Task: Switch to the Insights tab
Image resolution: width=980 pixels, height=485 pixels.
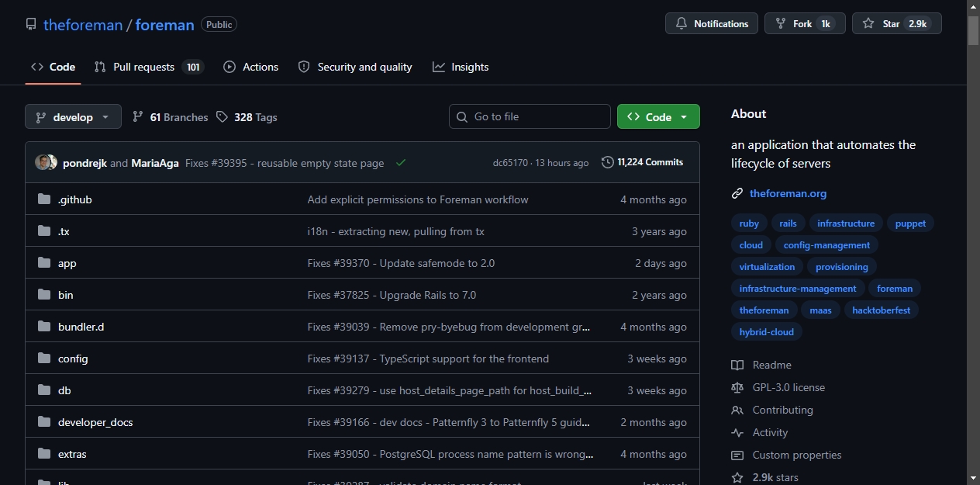Action: (x=461, y=67)
